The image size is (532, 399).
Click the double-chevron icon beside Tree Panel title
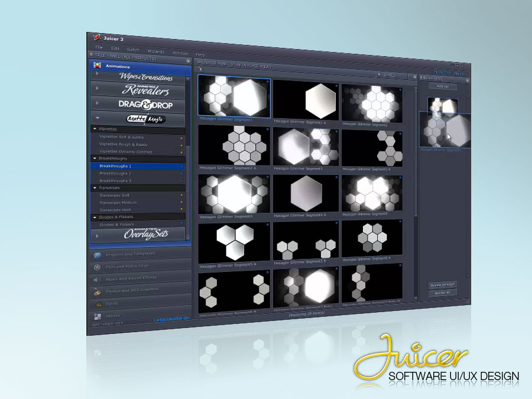point(91,54)
